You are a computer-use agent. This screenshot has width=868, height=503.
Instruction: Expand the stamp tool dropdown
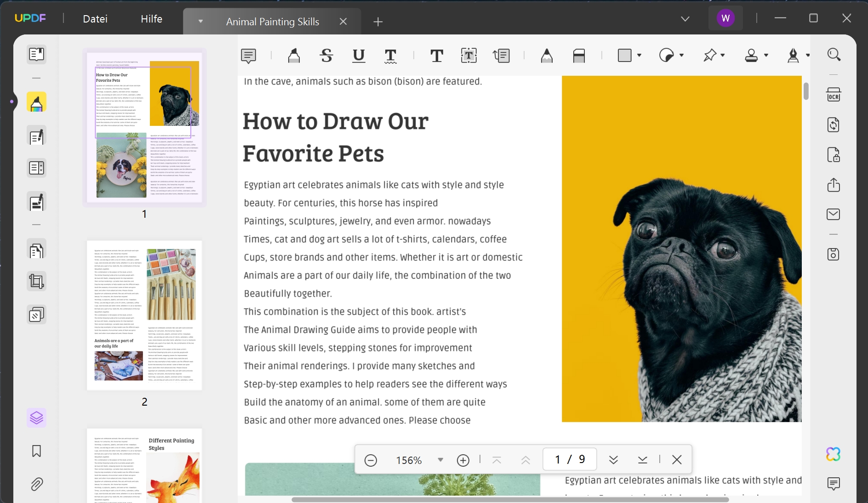(766, 56)
